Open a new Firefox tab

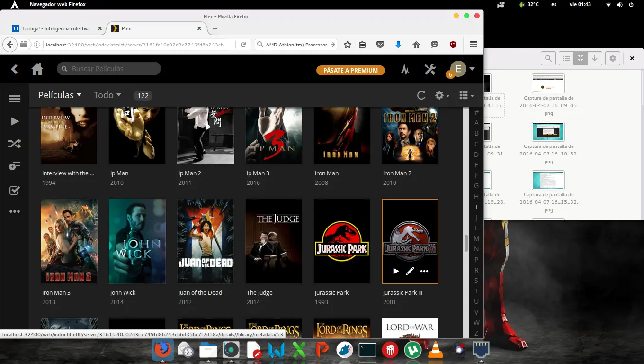click(215, 28)
